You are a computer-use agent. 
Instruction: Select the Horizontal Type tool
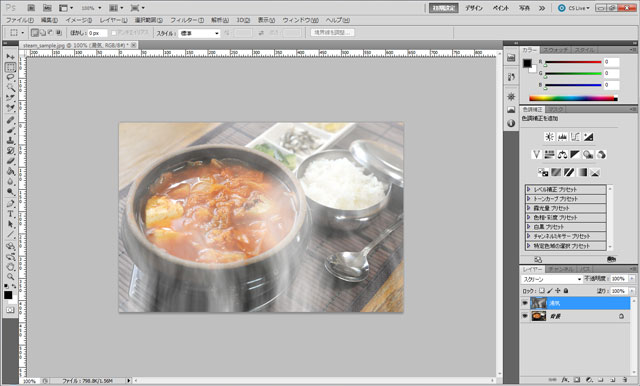(10, 214)
